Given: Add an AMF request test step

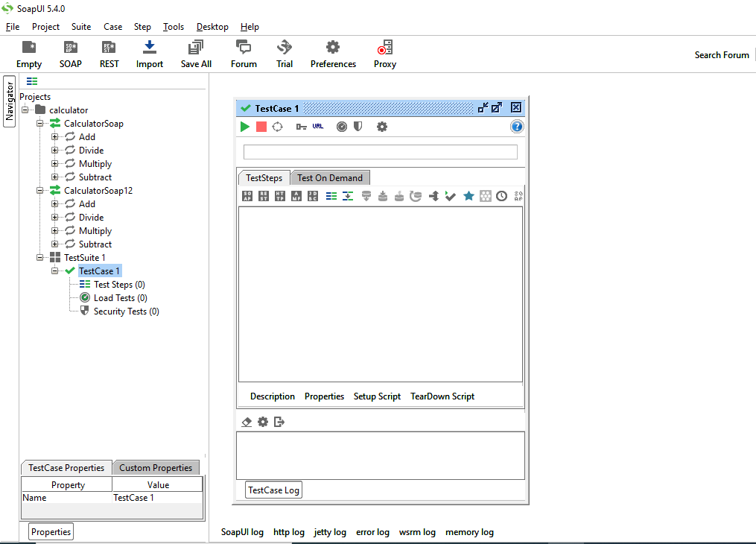Looking at the screenshot, I should pyautogui.click(x=296, y=196).
